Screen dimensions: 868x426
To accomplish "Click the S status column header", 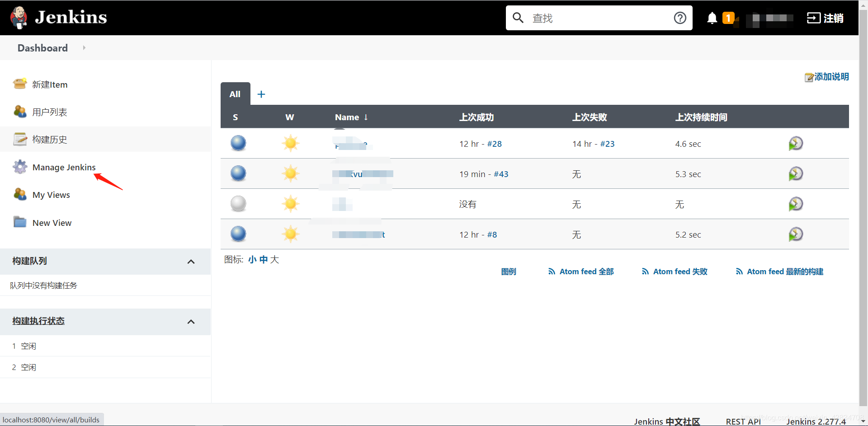I will (x=235, y=117).
